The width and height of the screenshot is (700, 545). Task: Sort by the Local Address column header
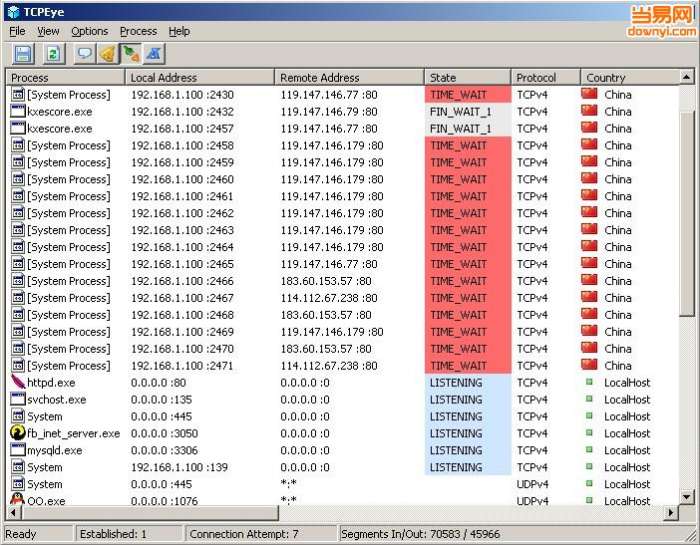[200, 77]
